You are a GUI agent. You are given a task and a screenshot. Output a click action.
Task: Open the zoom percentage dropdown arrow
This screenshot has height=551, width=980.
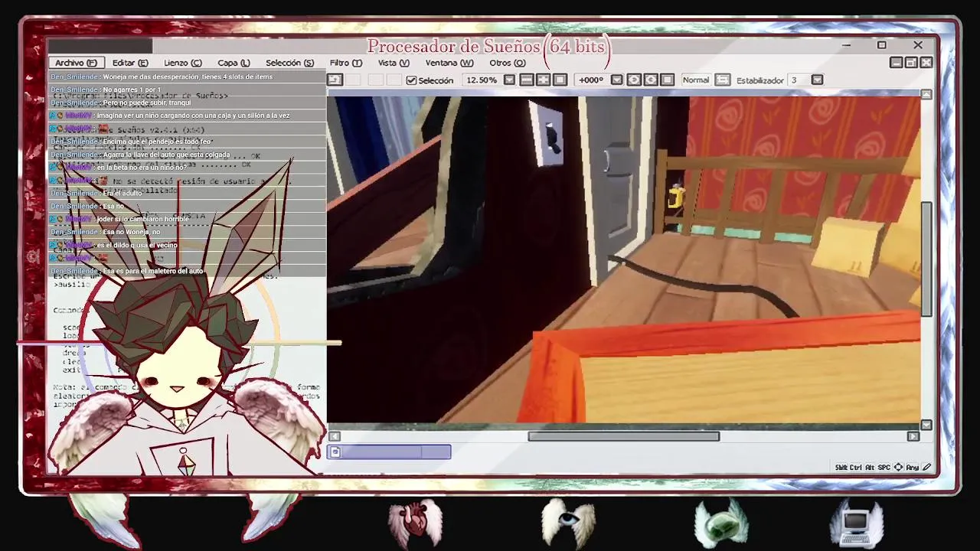509,80
